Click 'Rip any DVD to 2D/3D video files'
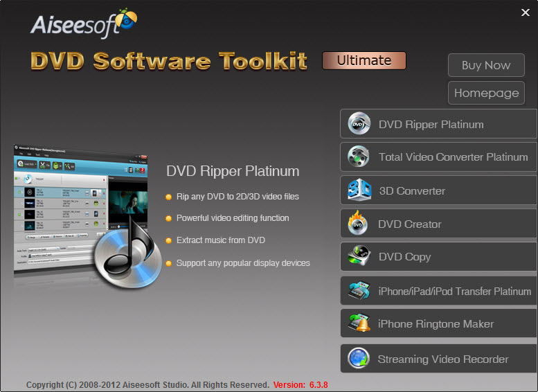The image size is (538, 392). [237, 196]
